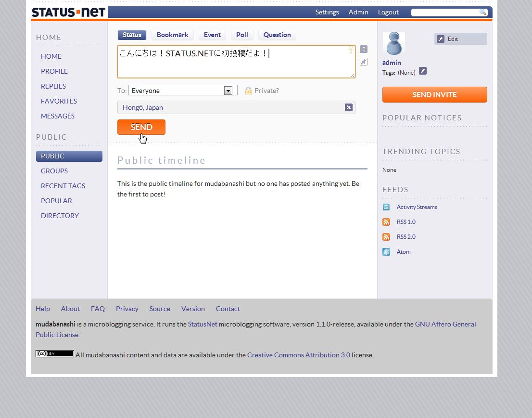The width and height of the screenshot is (532, 418).
Task: Select PUBLIC in the sidebar
Action: coord(69,156)
